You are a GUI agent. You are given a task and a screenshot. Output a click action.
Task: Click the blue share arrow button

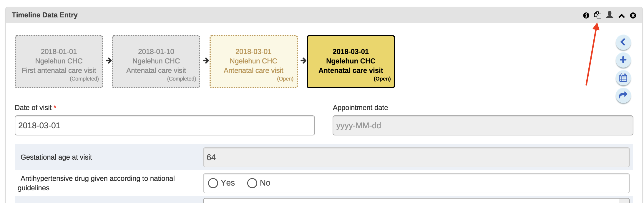click(623, 95)
